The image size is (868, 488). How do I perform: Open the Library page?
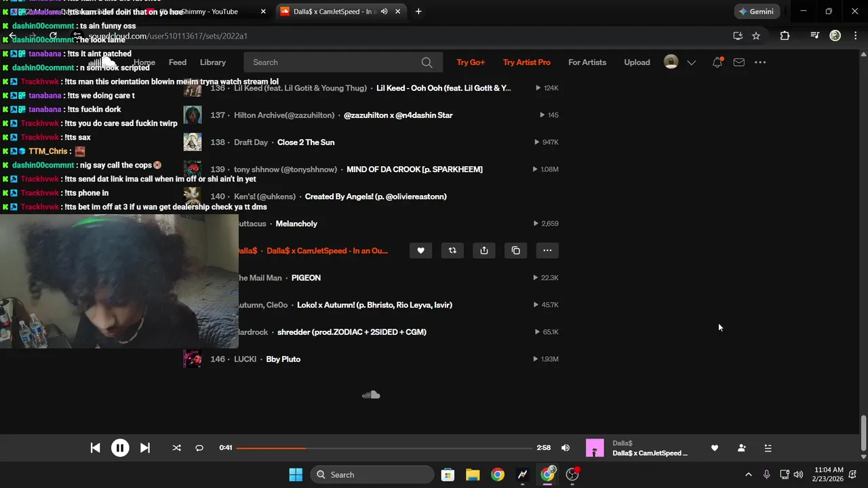point(213,62)
